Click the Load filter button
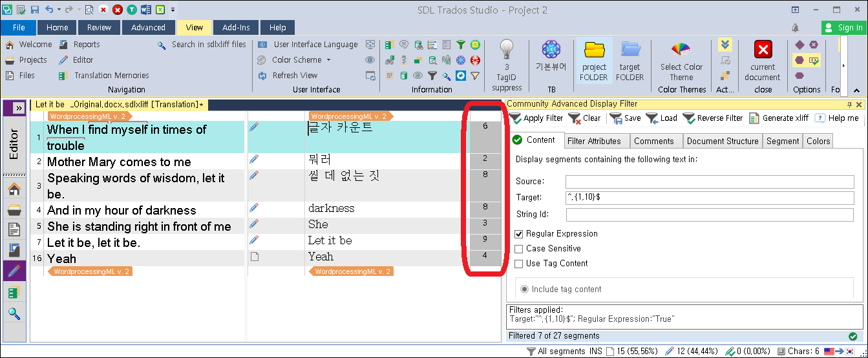Image resolution: width=868 pixels, height=358 pixels. [661, 118]
